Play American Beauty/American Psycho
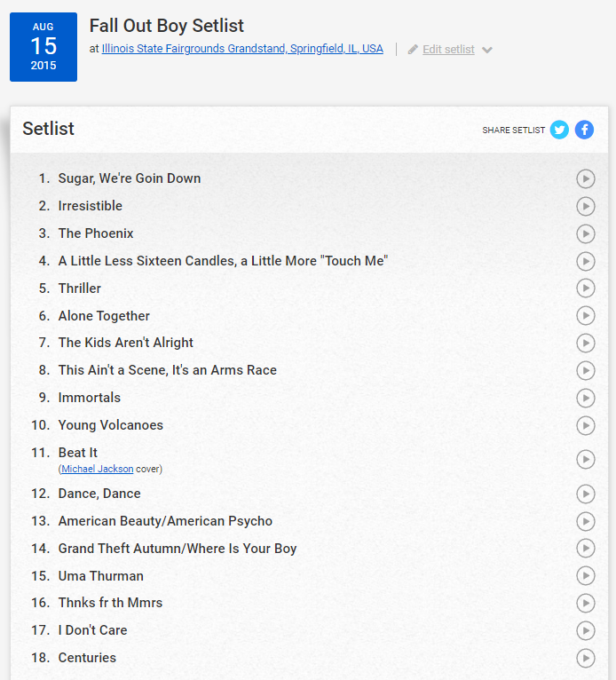616x680 pixels. pyautogui.click(x=586, y=521)
